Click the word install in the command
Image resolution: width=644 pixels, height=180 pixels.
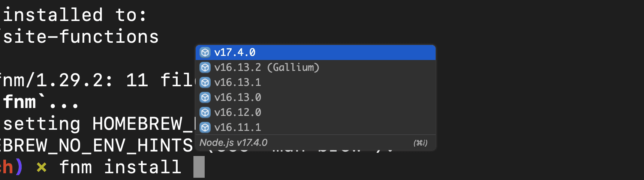142,167
